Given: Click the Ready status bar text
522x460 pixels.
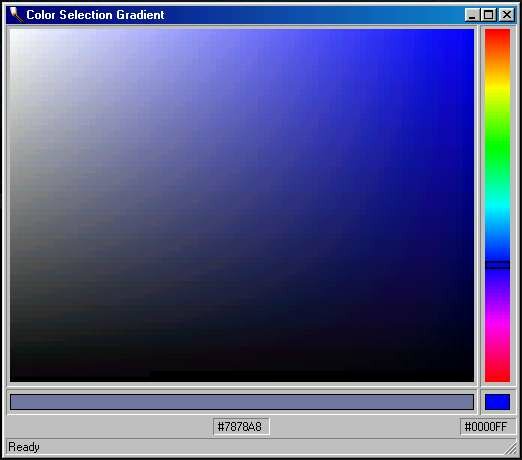Looking at the screenshot, I should click(24, 447).
